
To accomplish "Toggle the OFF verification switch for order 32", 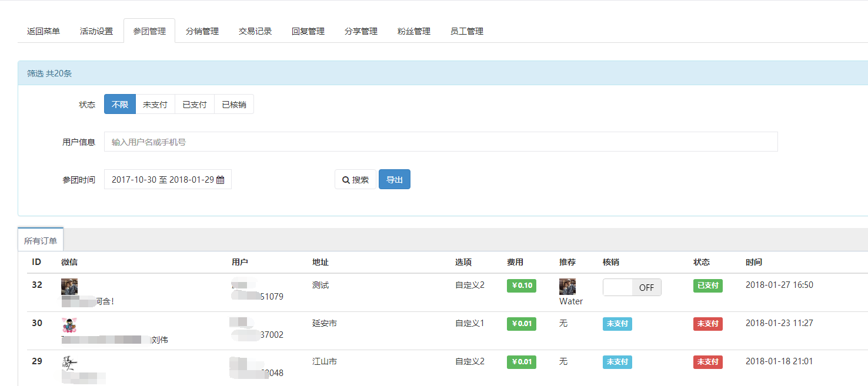I will click(x=632, y=287).
